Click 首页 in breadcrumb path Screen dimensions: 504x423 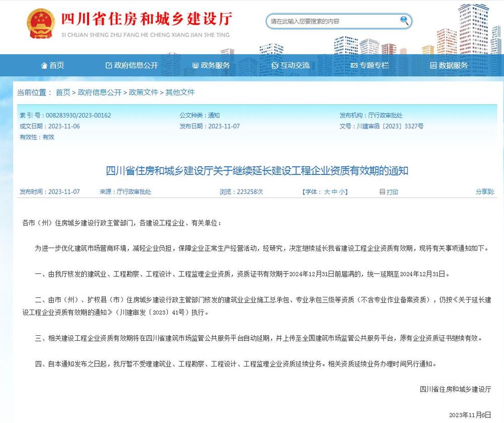coord(63,92)
